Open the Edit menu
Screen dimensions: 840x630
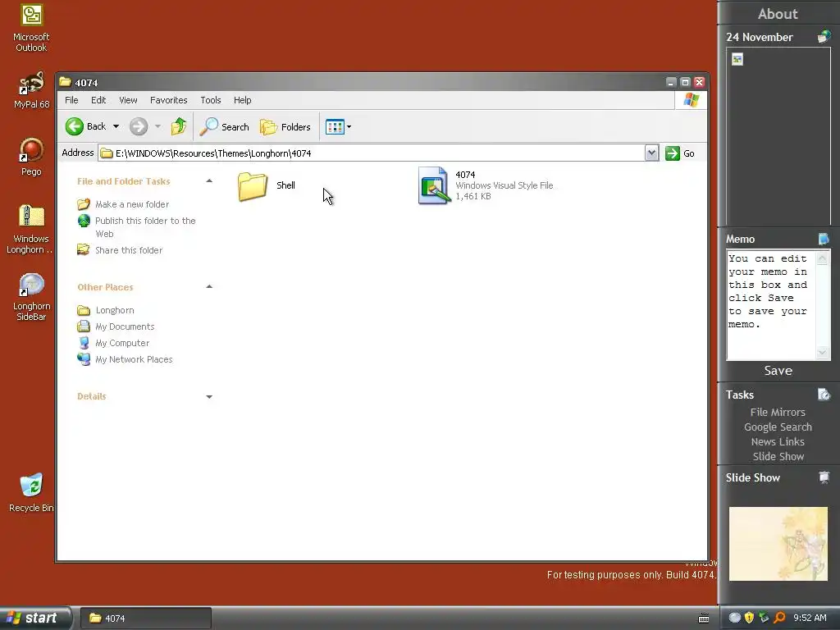(x=98, y=100)
